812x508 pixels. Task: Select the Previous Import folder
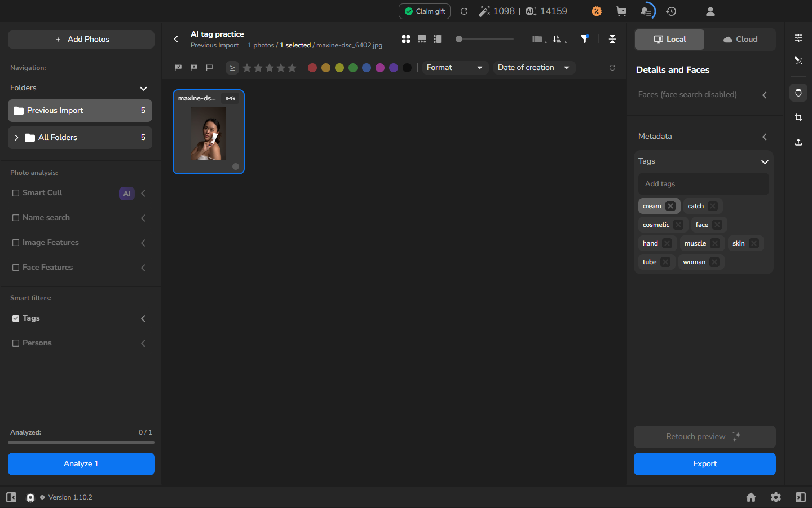[x=80, y=111]
